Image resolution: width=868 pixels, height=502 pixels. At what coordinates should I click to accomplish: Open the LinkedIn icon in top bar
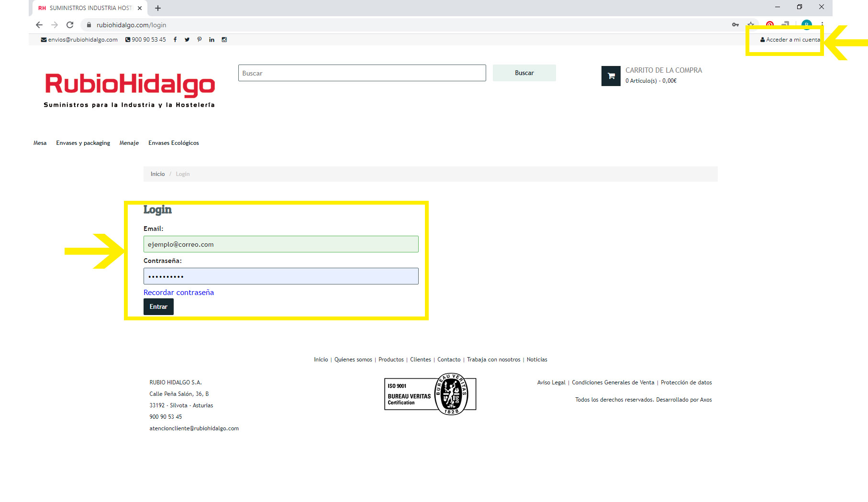coord(211,40)
